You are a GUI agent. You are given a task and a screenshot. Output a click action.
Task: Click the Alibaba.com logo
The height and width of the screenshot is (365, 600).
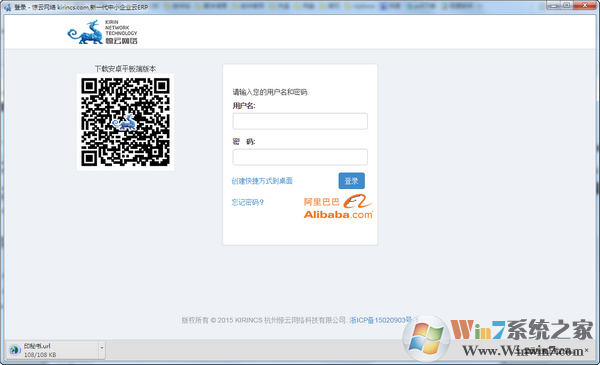click(x=338, y=206)
